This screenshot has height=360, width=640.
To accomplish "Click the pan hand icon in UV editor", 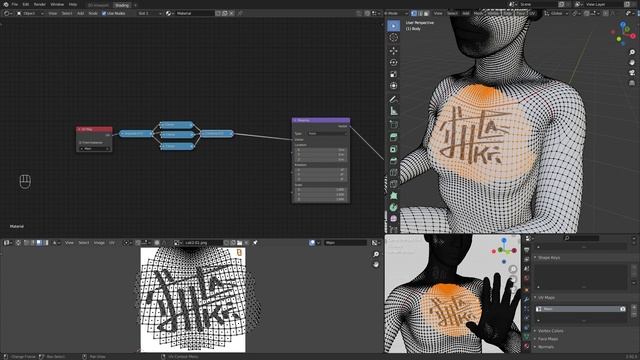I will (376, 264).
